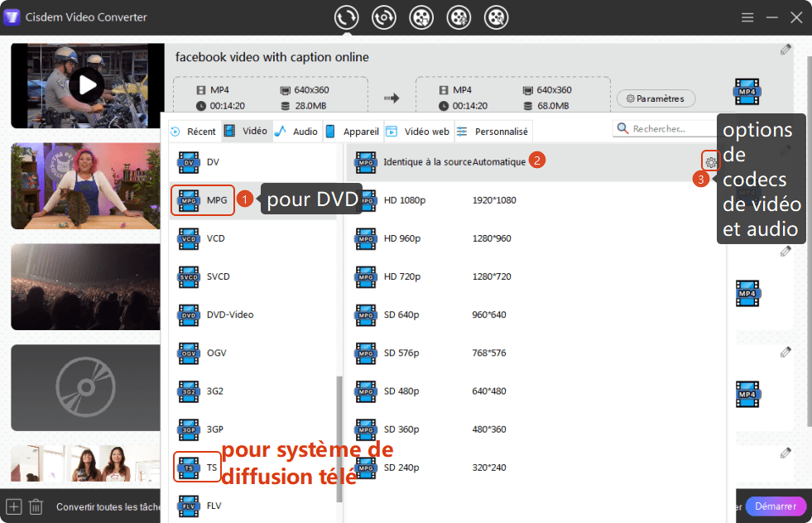The image size is (812, 523).
Task: Open the Appareil tab
Action: [x=353, y=132]
